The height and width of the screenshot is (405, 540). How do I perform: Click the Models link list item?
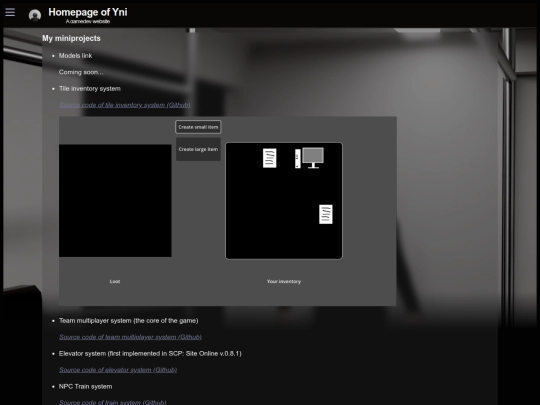coord(75,56)
